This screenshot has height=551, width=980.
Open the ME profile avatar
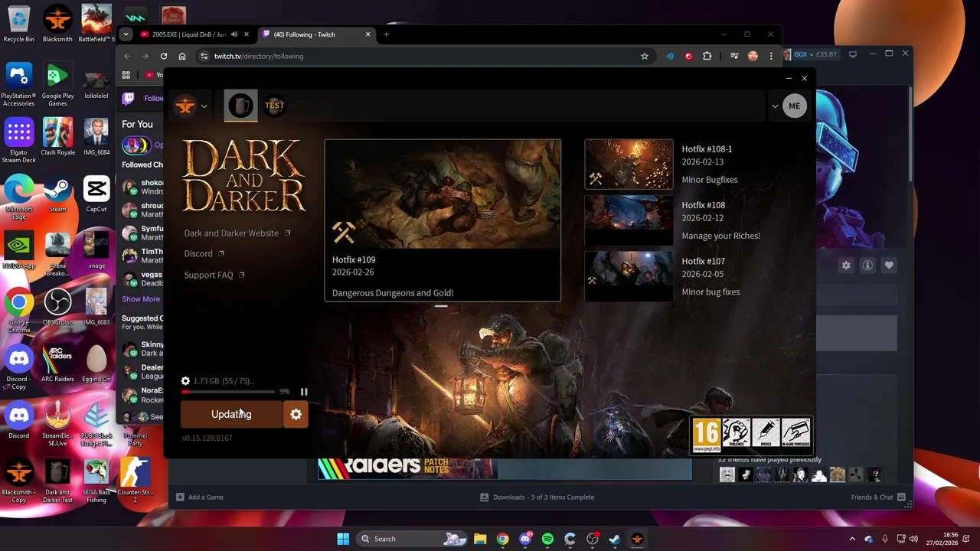click(x=794, y=106)
